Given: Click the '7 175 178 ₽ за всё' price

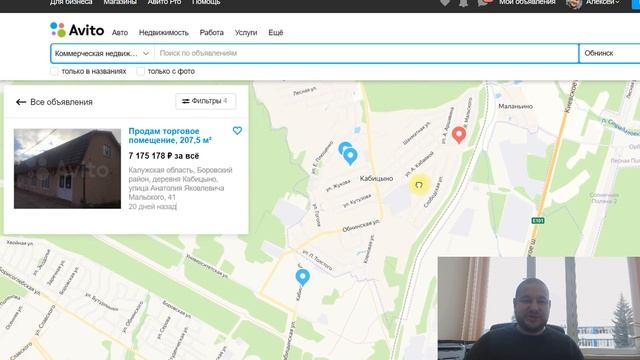Looking at the screenshot, I should (x=164, y=156).
